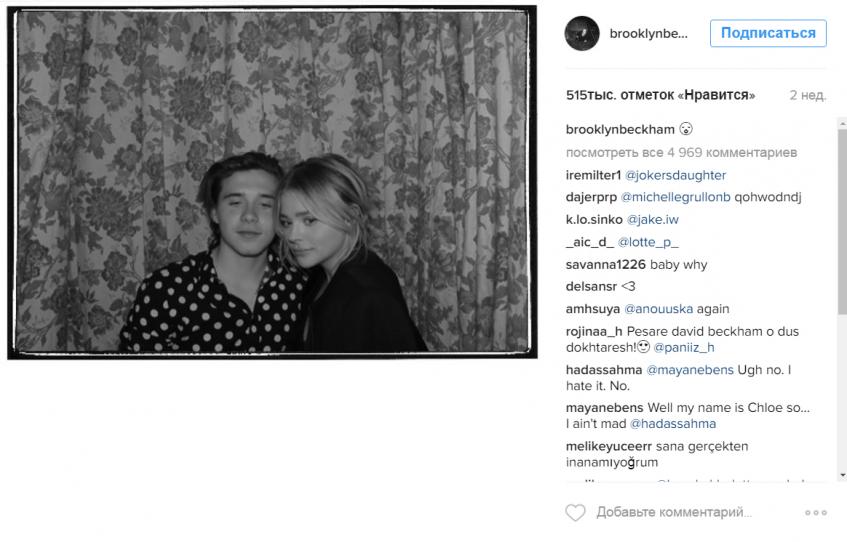Click the comments scrollbar down arrow

point(842,476)
